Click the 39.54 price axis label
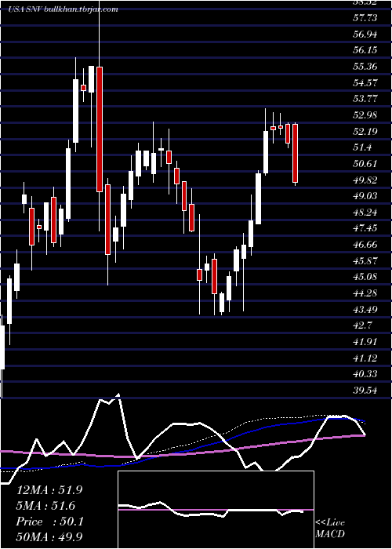Viewport: 392px width, 549px height. click(365, 391)
